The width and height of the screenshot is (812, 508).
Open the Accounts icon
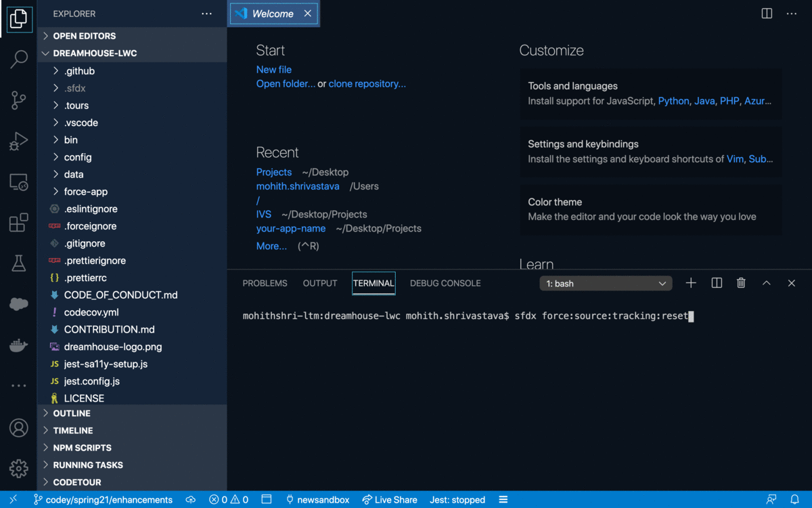(x=19, y=428)
